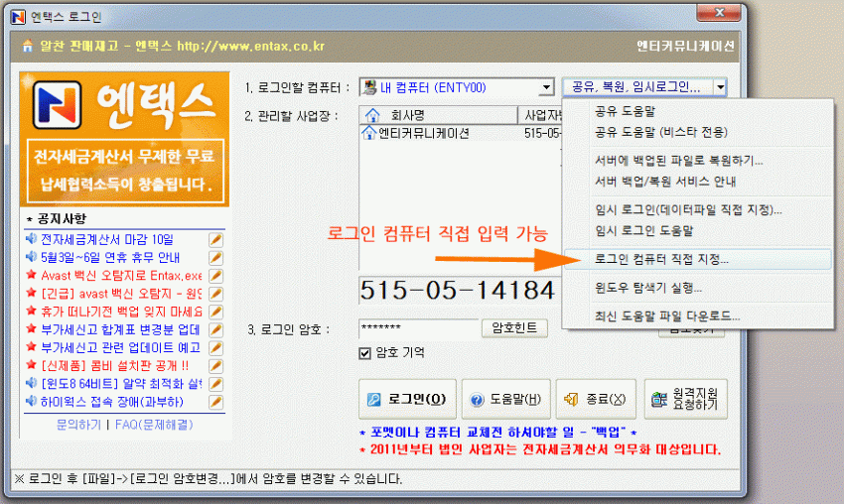Open notice 휴가 떠나기전 백업 잊지 마세요
This screenshot has width=844, height=504.
click(x=121, y=312)
